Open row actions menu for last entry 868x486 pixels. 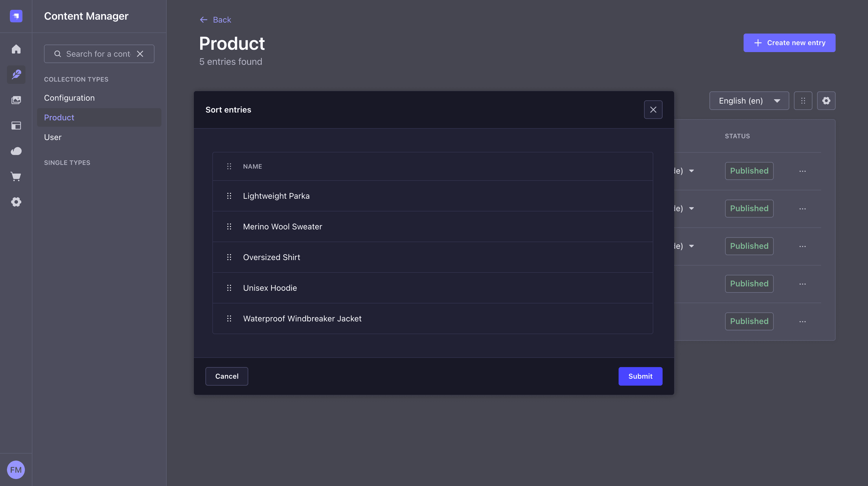(x=803, y=322)
